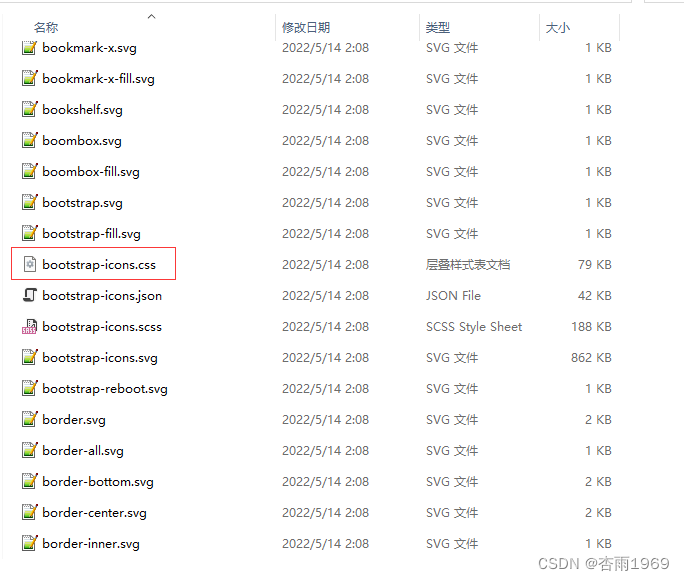Click the 188 KB size cell
684x581 pixels.
(591, 326)
